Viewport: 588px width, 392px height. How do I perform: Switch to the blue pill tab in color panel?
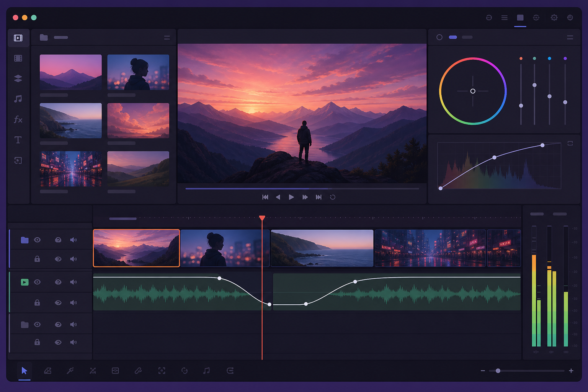point(453,37)
